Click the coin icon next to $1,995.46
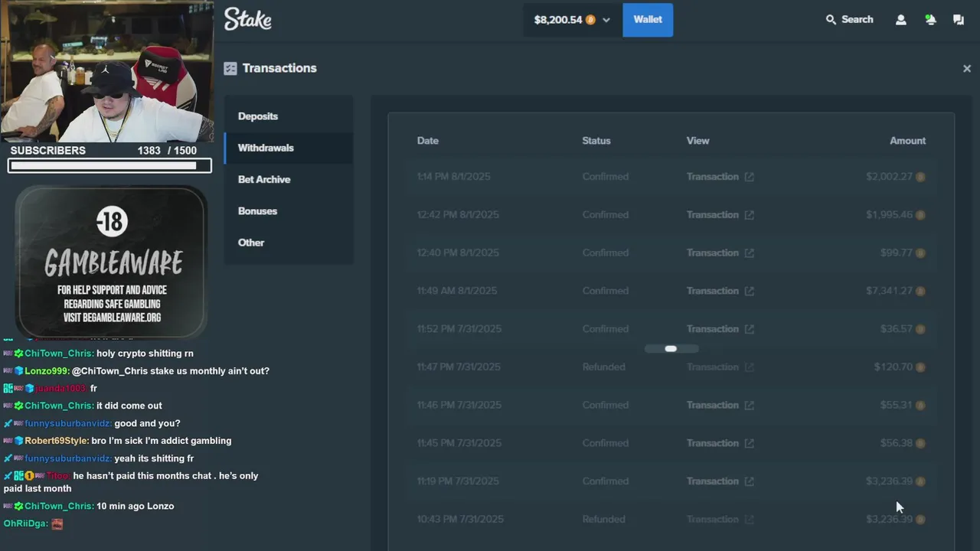This screenshot has width=980, height=551. point(920,215)
